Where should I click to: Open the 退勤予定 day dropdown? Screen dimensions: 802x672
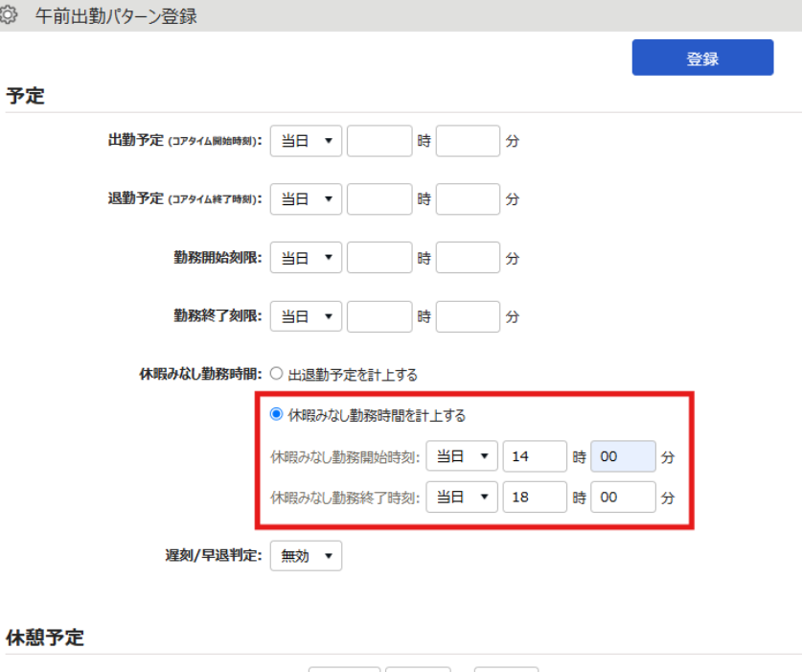[306, 199]
